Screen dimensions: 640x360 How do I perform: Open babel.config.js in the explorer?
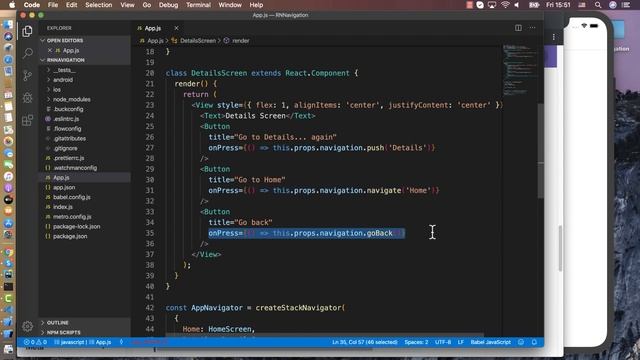(x=72, y=197)
